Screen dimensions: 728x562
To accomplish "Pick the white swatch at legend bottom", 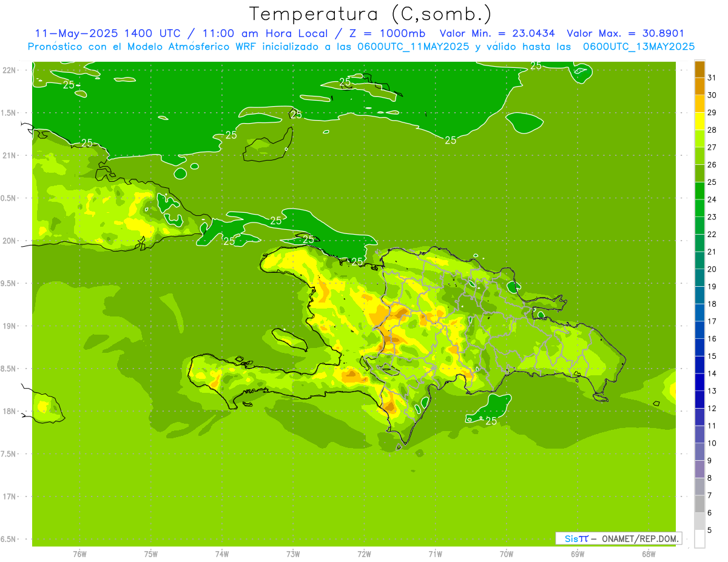I will click(x=699, y=539).
